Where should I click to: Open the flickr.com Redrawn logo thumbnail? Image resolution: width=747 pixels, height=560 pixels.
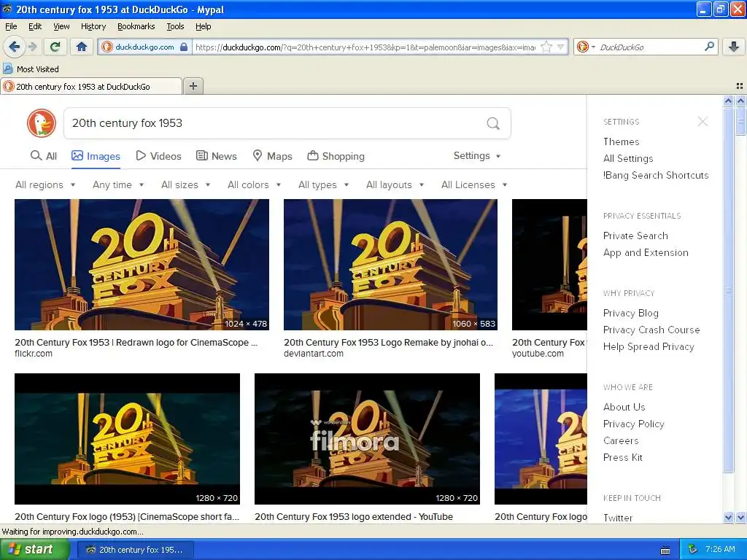142,264
